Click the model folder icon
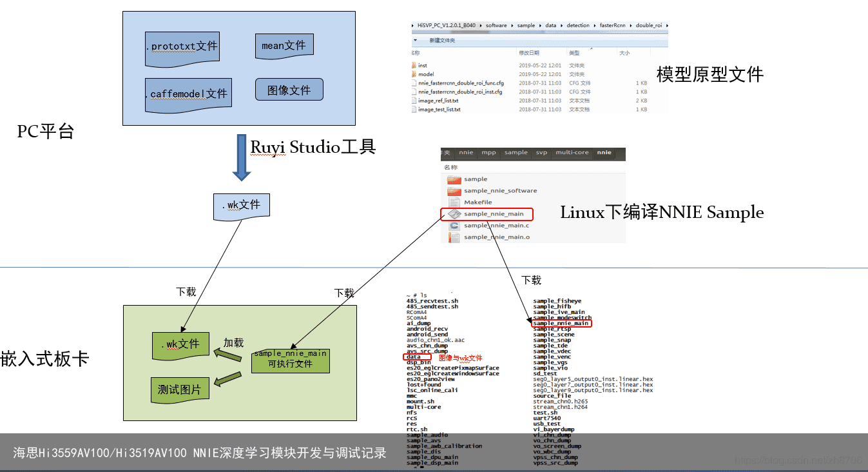The height and width of the screenshot is (472, 868). tap(414, 74)
